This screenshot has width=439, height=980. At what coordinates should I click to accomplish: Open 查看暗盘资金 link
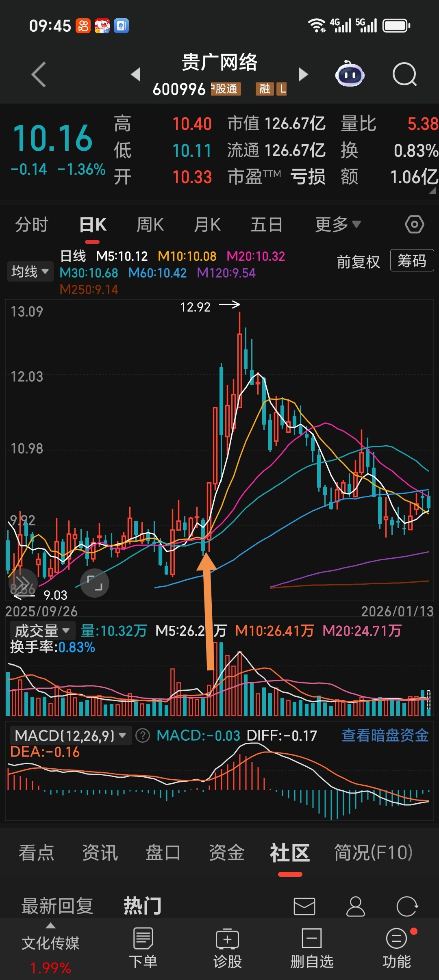[x=385, y=735]
